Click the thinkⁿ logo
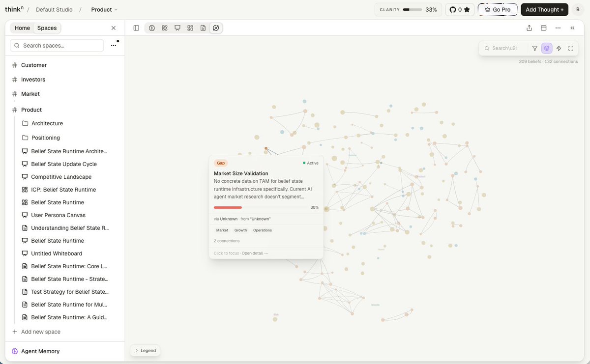The image size is (590, 364). (x=14, y=9)
